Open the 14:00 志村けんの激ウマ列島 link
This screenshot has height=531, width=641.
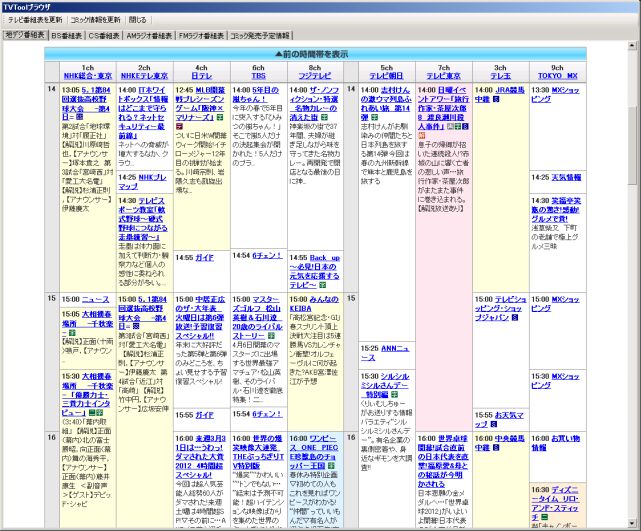(x=386, y=103)
